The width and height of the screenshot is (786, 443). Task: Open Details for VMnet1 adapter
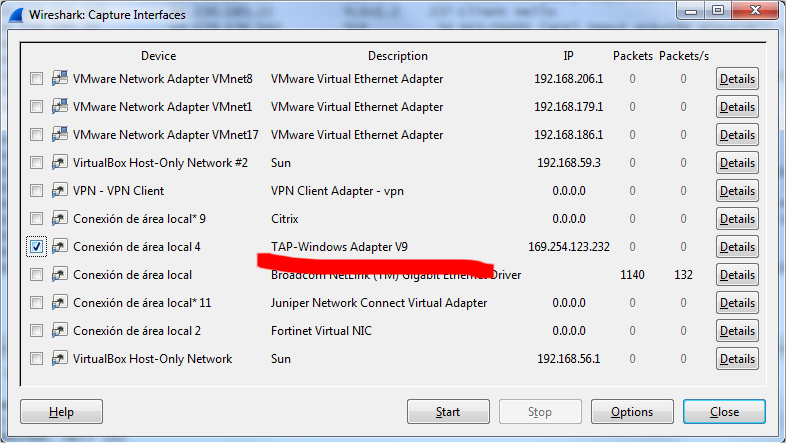(x=737, y=107)
